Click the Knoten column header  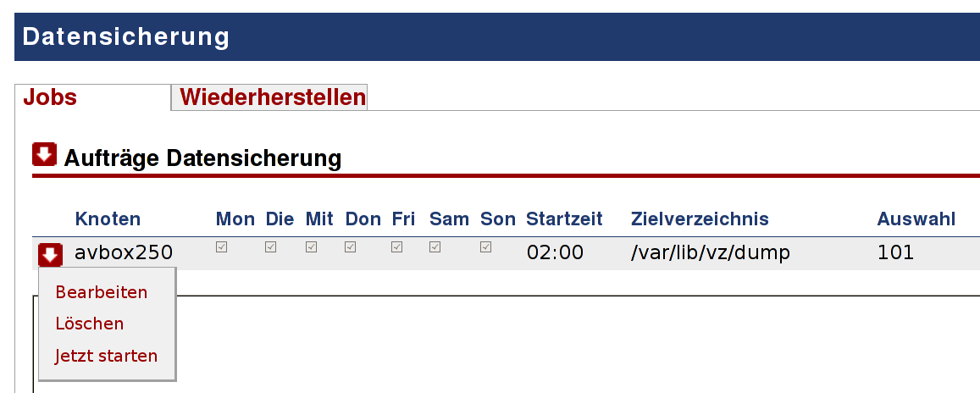click(108, 219)
